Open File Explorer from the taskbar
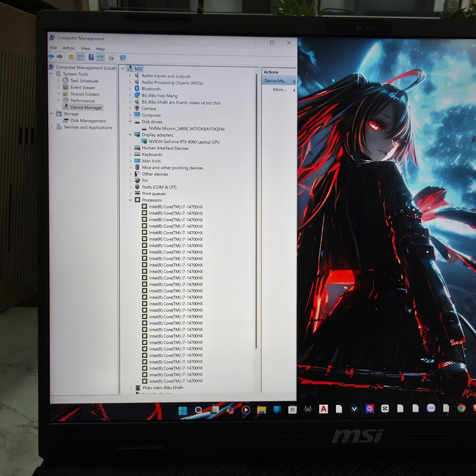Screen dimensions: 476x476 261,410
